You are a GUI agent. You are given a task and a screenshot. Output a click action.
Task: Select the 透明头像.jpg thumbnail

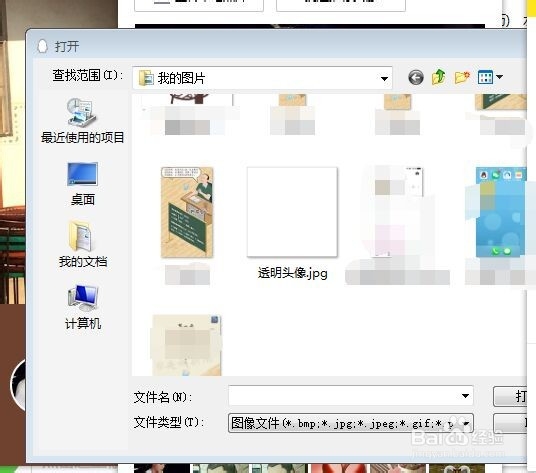click(292, 212)
